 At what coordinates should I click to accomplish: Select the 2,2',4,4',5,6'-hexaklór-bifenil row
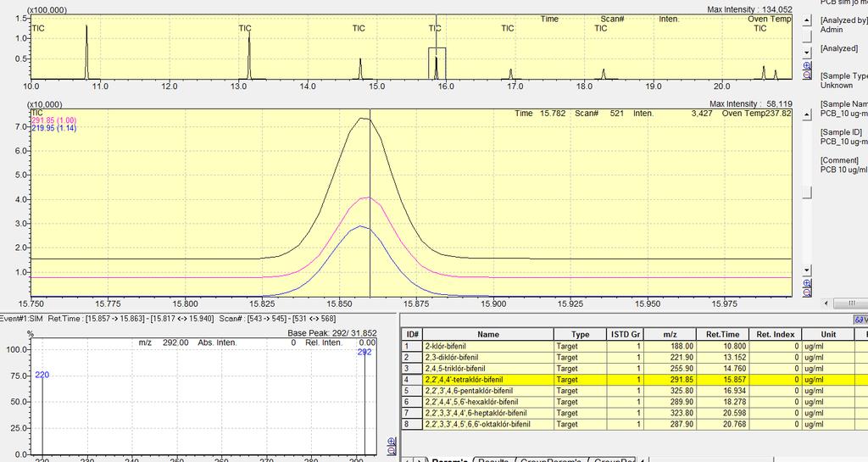click(x=634, y=402)
